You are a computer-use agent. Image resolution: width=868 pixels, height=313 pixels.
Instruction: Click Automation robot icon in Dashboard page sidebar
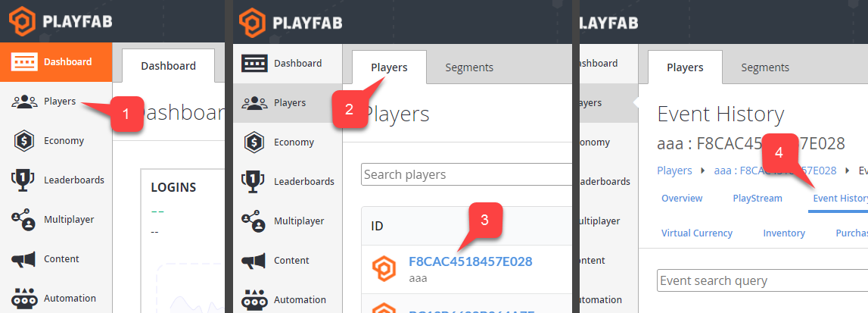pyautogui.click(x=23, y=298)
